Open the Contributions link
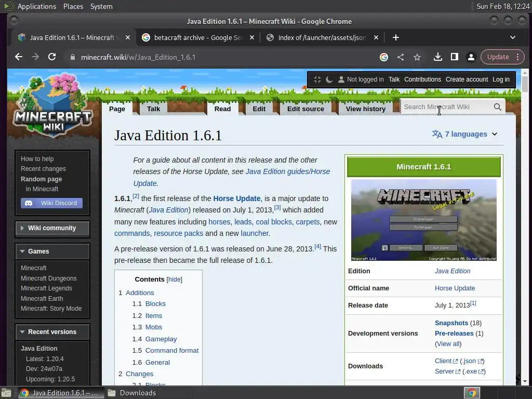 coord(422,79)
